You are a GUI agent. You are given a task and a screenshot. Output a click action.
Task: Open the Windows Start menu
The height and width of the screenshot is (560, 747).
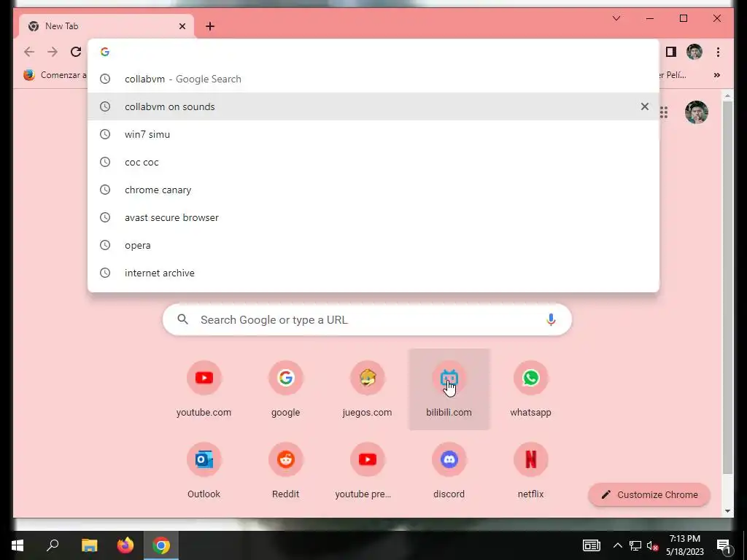tap(18, 545)
